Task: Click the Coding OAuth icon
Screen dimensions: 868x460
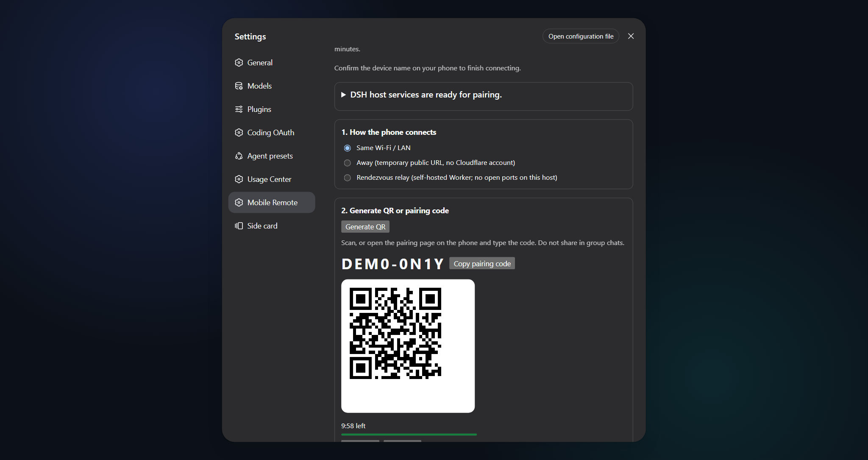Action: coord(239,133)
